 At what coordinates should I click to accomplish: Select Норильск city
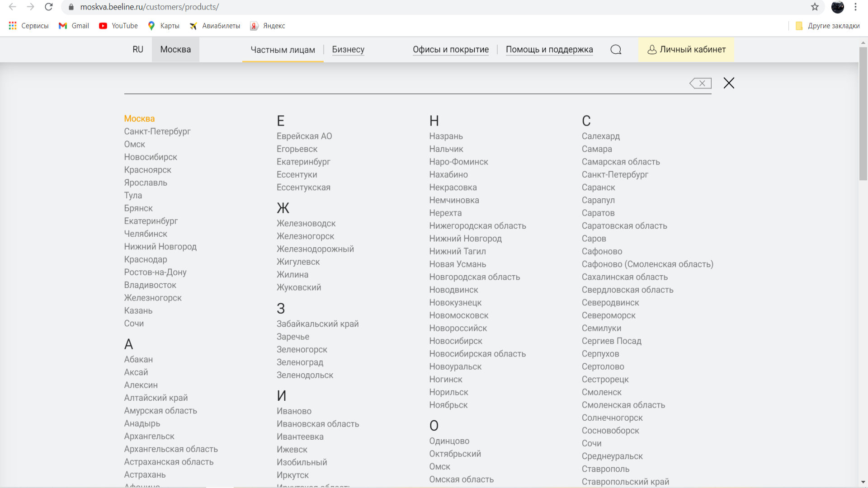pos(448,392)
